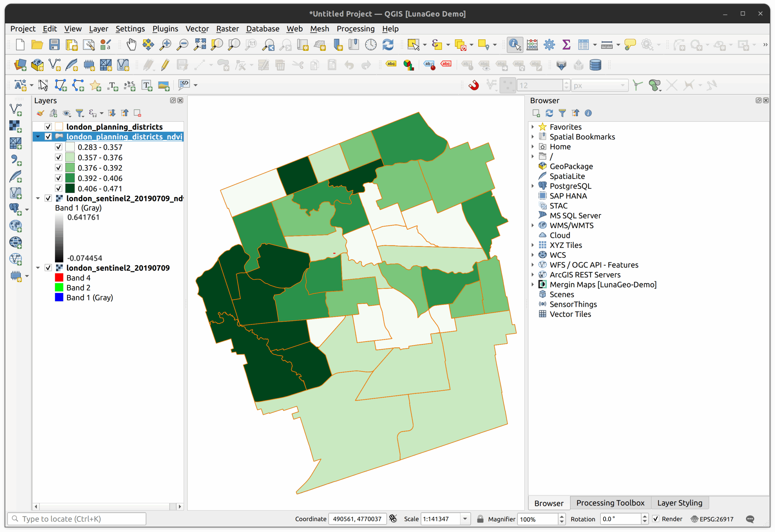Click the EPSG:26917 CRS button
This screenshot has height=532, width=775.
[712, 519]
